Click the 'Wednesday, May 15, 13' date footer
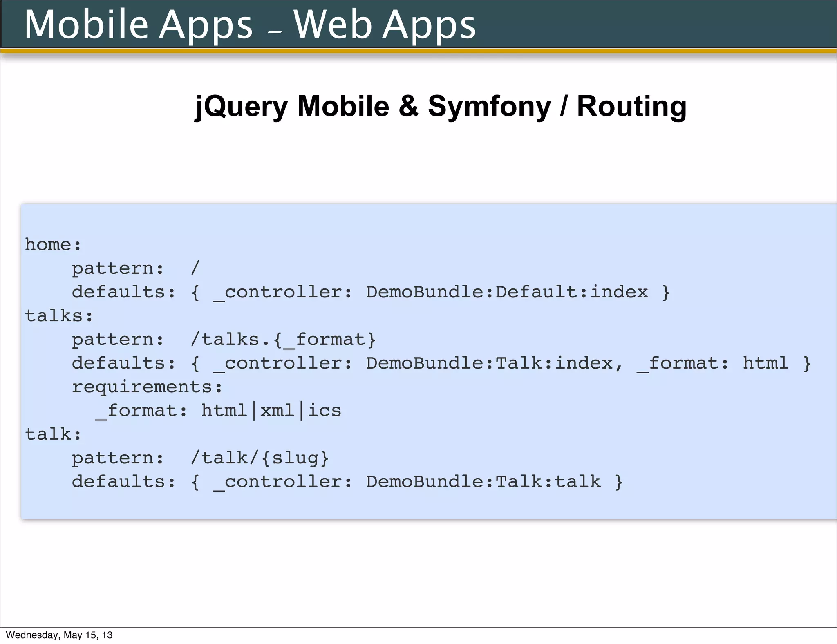The width and height of the screenshot is (837, 644). click(x=59, y=635)
